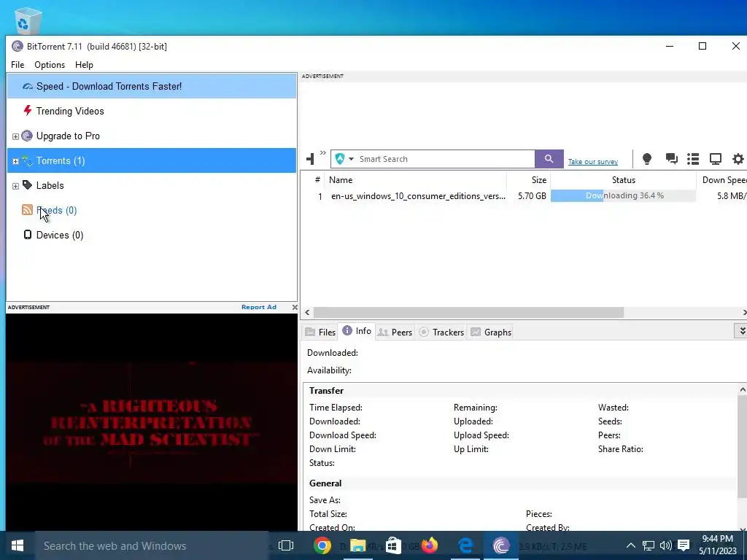Open the Recycle Bin desktop icon
This screenshot has width=747, height=560.
click(x=28, y=20)
